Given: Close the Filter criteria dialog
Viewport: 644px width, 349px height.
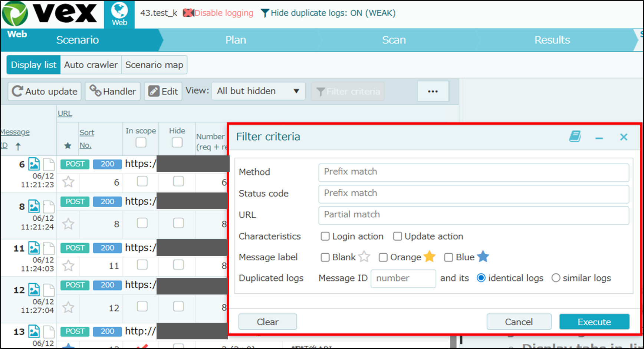Looking at the screenshot, I should pos(624,137).
